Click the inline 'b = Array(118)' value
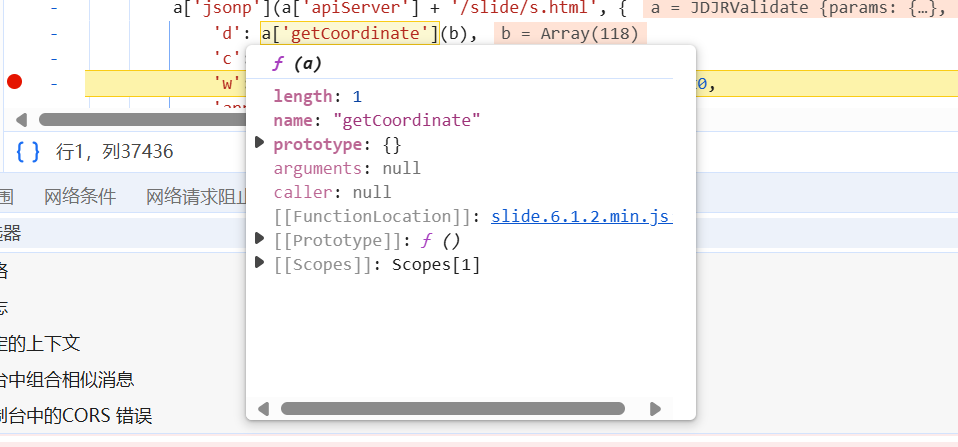 [x=570, y=33]
